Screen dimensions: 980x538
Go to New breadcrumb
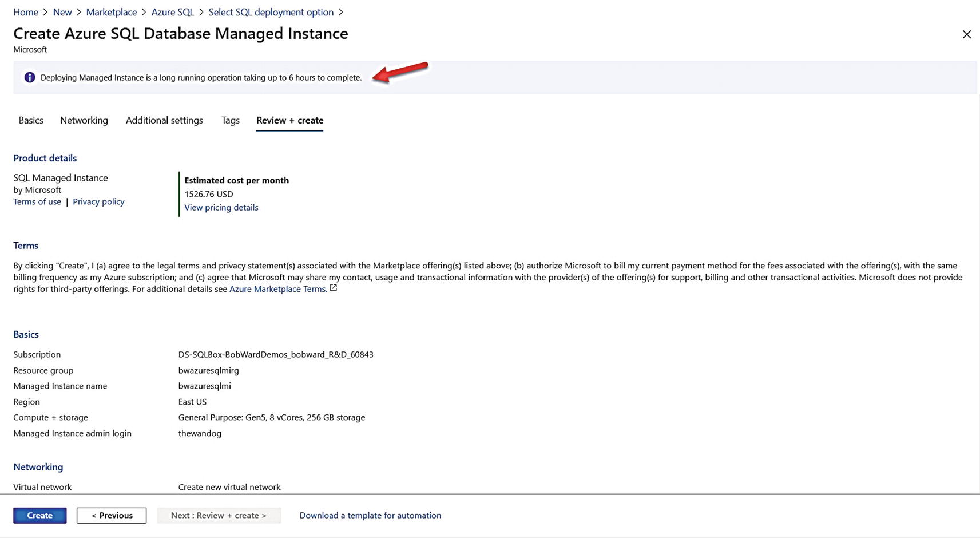coord(62,12)
